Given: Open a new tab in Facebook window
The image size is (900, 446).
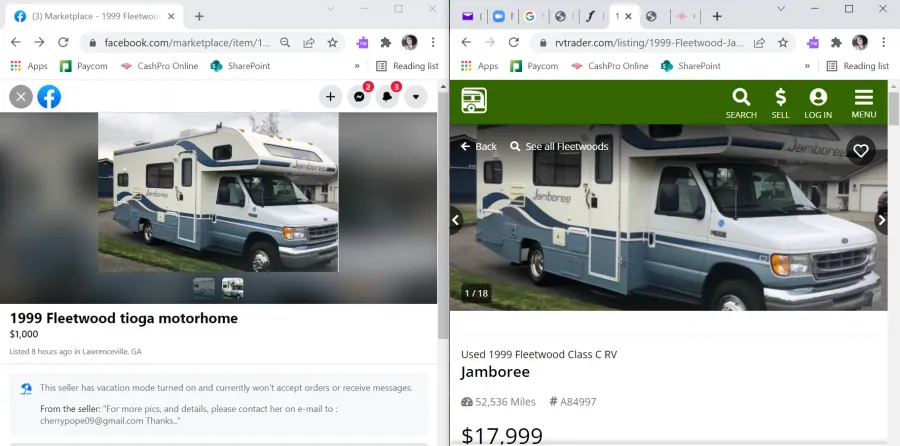Looking at the screenshot, I should (199, 16).
